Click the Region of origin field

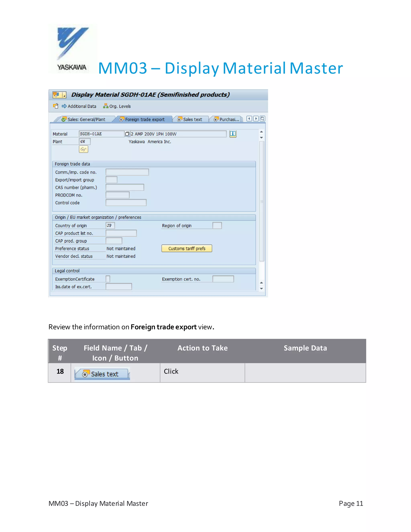point(217,226)
